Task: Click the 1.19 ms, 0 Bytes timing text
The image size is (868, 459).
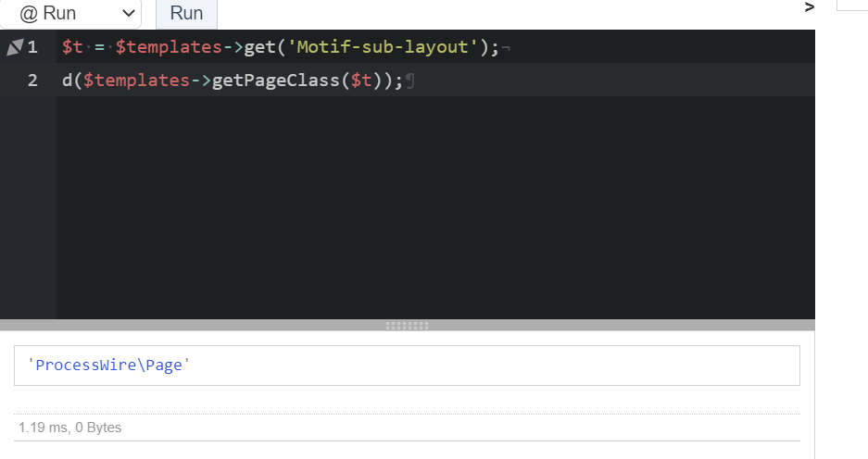Action: click(70, 428)
